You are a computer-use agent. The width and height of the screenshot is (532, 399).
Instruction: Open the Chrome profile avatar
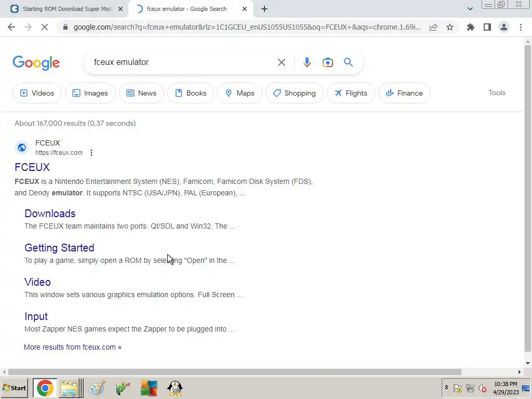(x=504, y=27)
